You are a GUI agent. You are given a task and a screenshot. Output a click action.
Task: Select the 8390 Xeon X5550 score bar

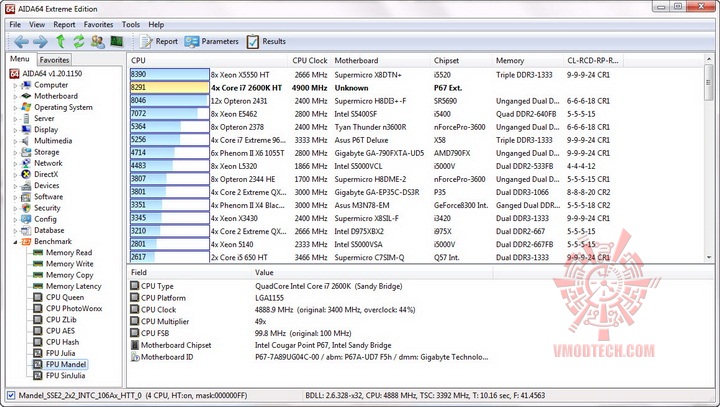(169, 74)
